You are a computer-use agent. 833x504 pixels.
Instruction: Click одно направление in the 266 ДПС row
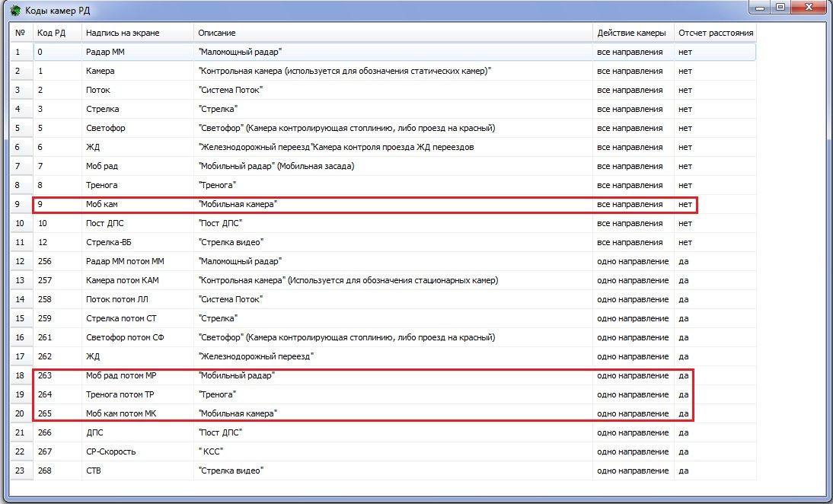point(633,433)
